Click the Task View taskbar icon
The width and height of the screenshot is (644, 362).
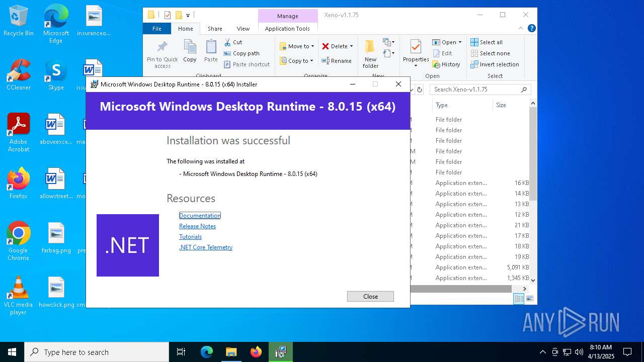(x=181, y=352)
